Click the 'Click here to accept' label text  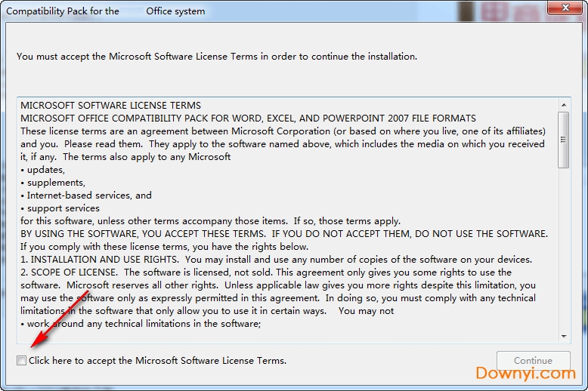pos(157,361)
